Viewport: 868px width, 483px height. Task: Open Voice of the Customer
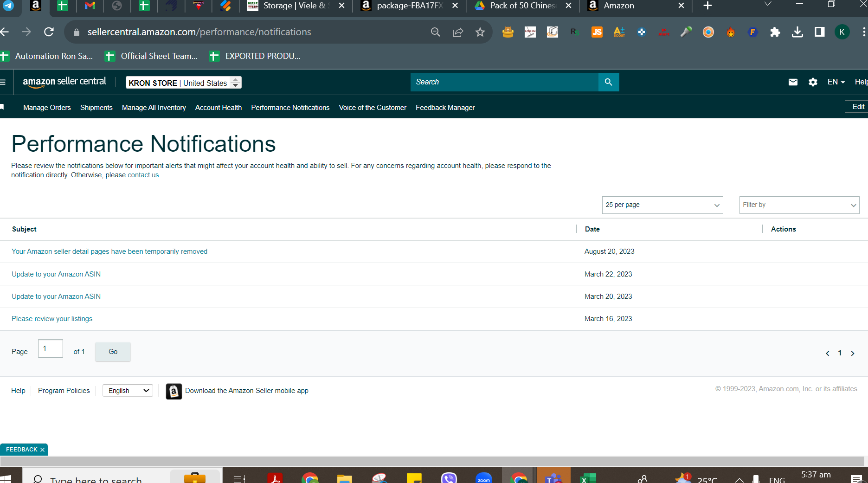click(x=373, y=108)
